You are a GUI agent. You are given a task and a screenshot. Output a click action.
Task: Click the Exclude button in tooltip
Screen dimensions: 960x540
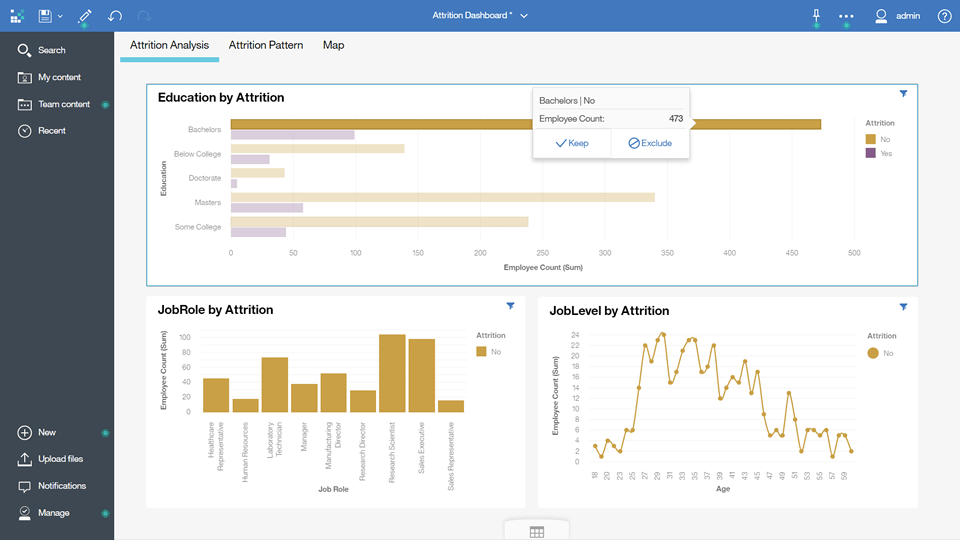(650, 143)
